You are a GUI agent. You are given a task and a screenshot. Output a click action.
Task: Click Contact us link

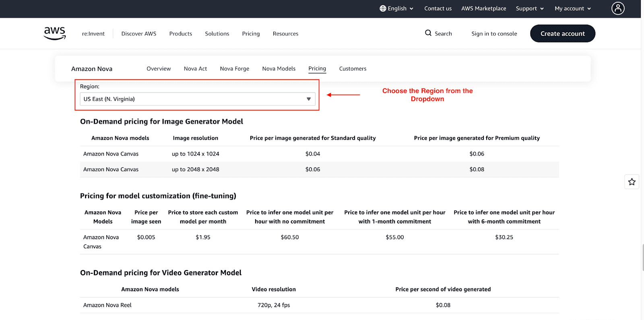[x=438, y=8]
